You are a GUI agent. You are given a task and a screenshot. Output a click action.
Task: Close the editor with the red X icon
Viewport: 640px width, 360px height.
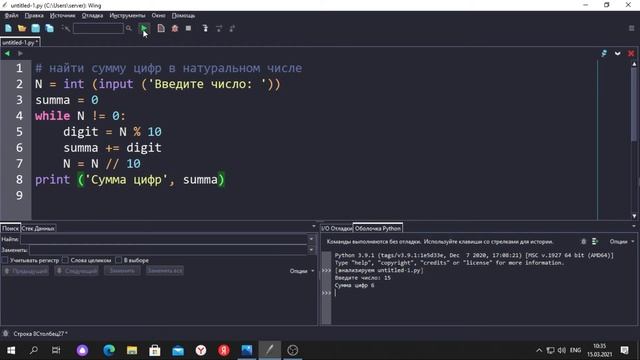[x=631, y=53]
